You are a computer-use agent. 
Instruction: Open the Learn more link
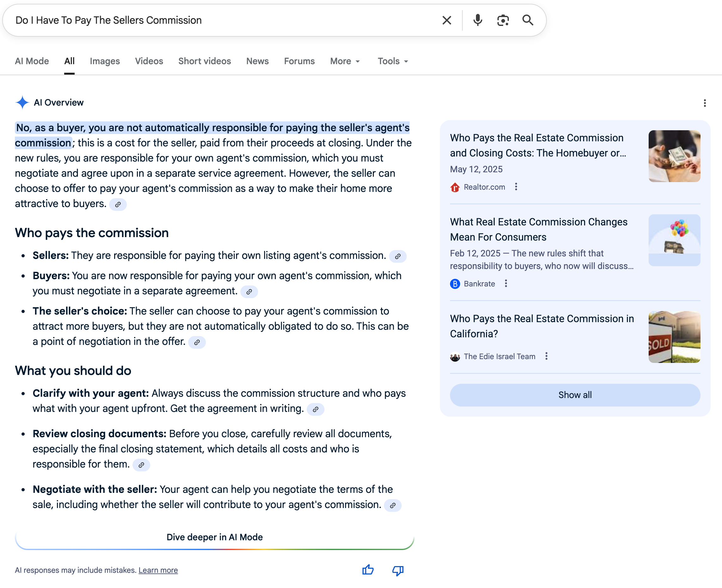click(x=158, y=570)
